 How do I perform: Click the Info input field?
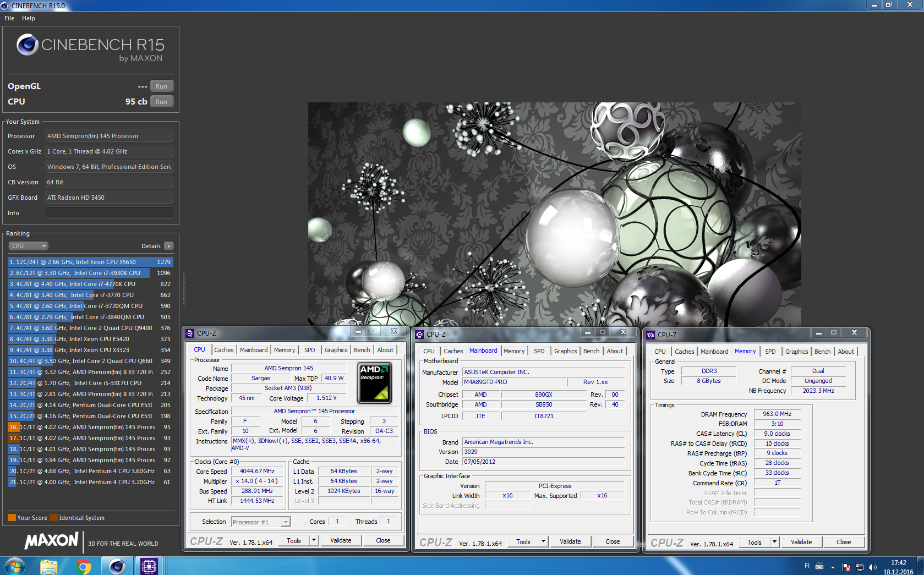(x=109, y=213)
